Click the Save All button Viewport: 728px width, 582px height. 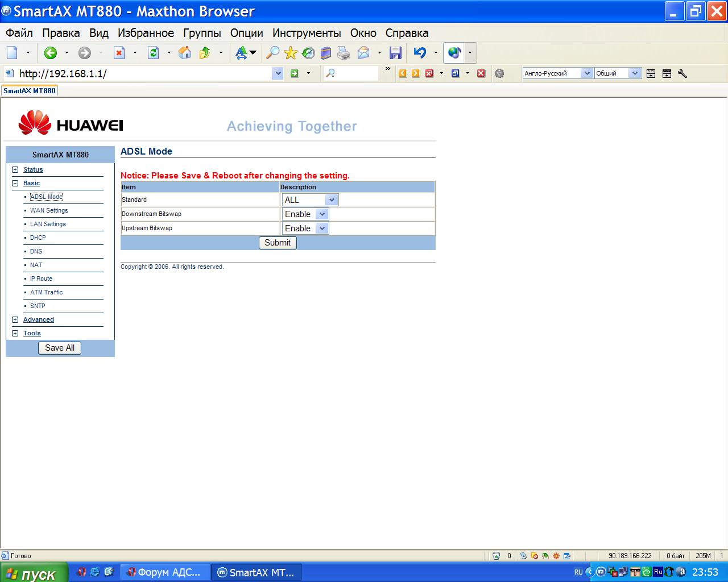click(x=60, y=348)
